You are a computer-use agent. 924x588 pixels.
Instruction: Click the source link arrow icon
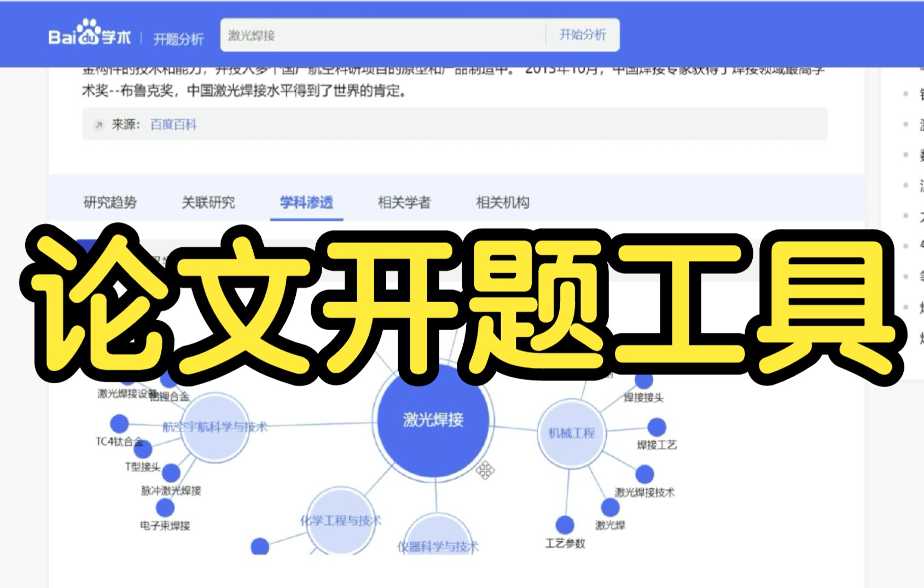[x=99, y=125]
